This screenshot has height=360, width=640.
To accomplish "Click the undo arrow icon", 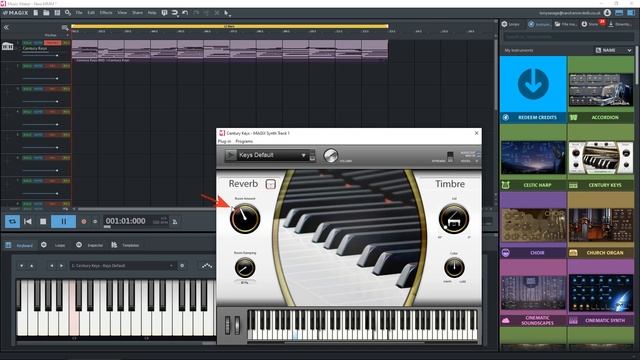I will (185, 13).
